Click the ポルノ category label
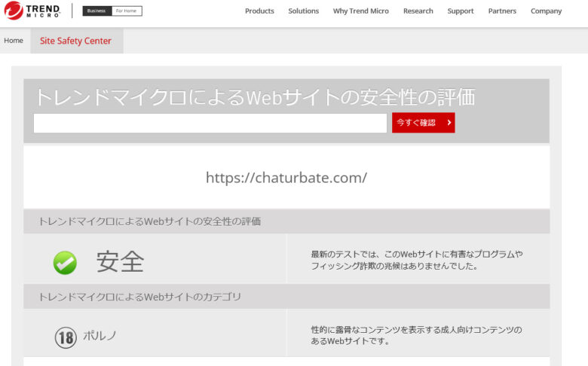Screen dimensions: 588x366 (100, 335)
